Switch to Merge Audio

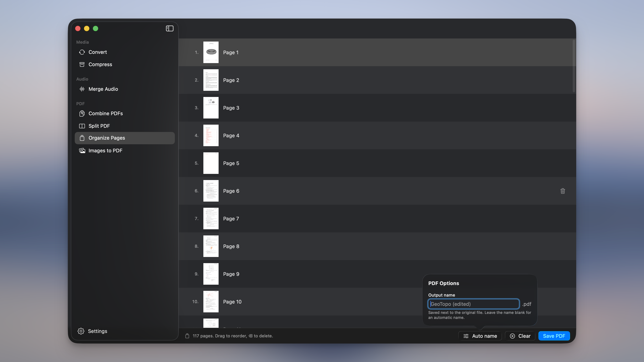pos(125,89)
